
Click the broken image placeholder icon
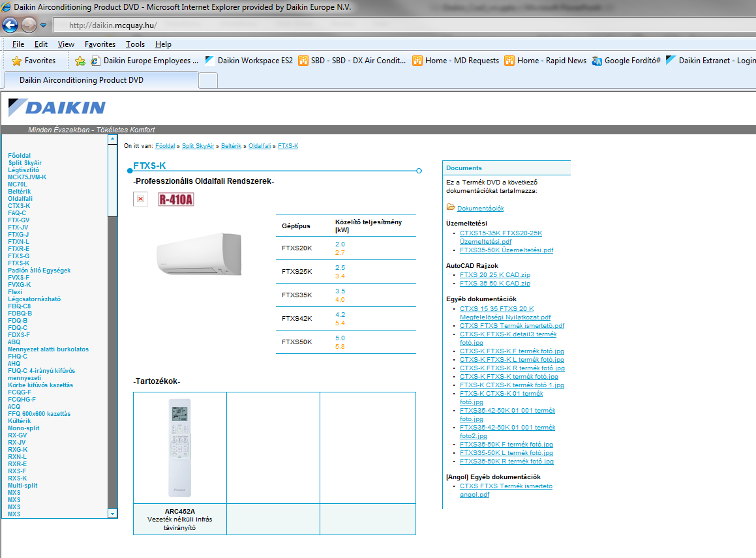(x=140, y=199)
